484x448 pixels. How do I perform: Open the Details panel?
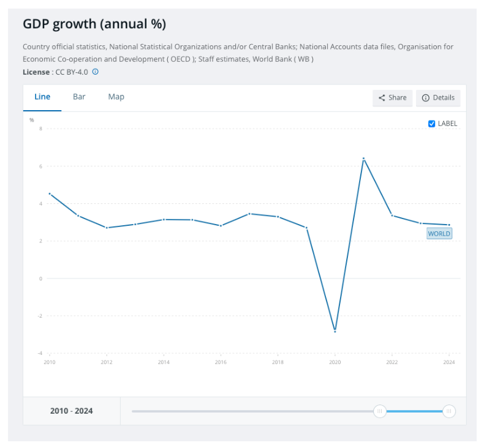tap(438, 98)
